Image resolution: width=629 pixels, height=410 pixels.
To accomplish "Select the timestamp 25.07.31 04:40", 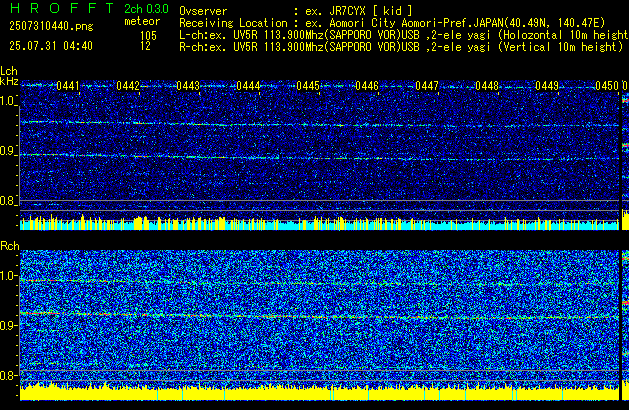I will click(x=51, y=46).
